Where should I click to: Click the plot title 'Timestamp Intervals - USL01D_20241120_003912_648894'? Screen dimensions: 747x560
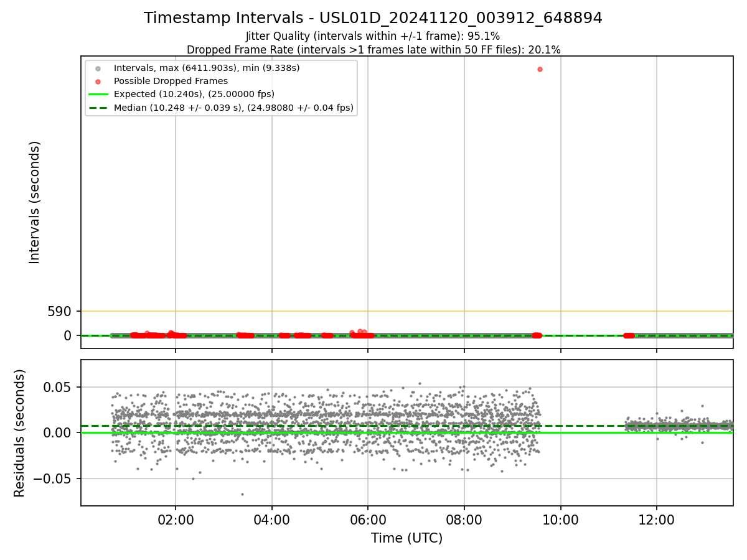[373, 18]
